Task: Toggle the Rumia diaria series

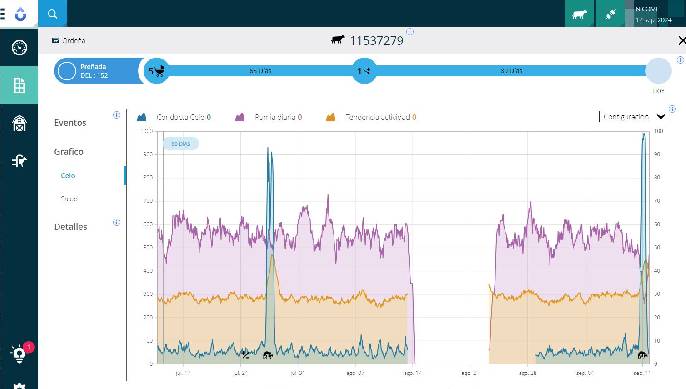Action: [x=269, y=117]
